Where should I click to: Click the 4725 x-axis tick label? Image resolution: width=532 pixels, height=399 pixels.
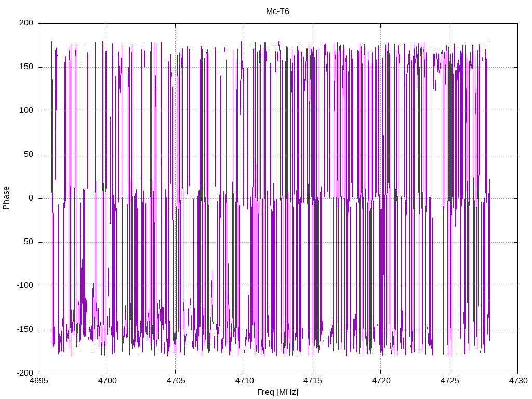(449, 381)
